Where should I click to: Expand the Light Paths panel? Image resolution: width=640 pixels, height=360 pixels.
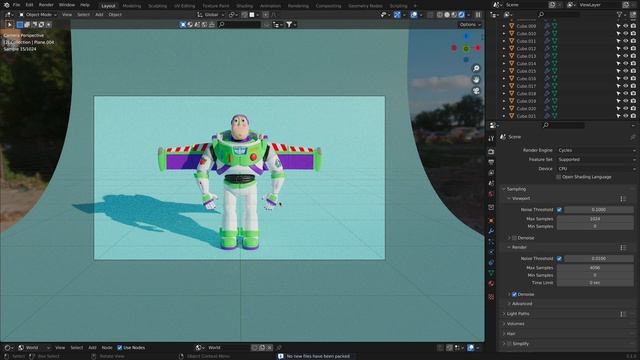pos(518,314)
